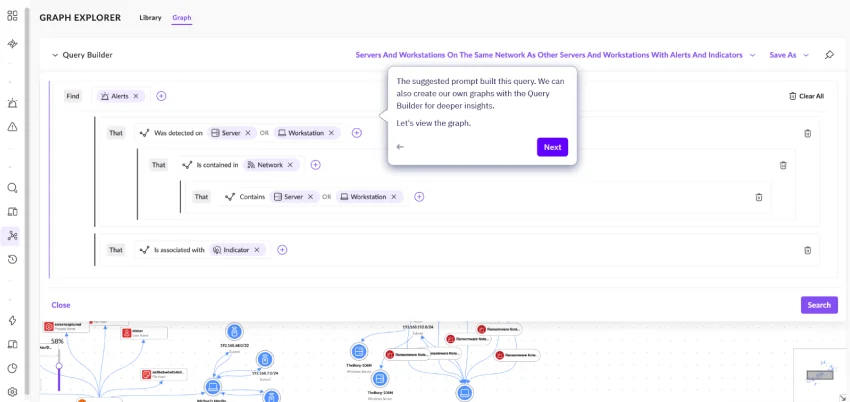
Task: Add entity to 'Was detected on' row
Action: [356, 133]
